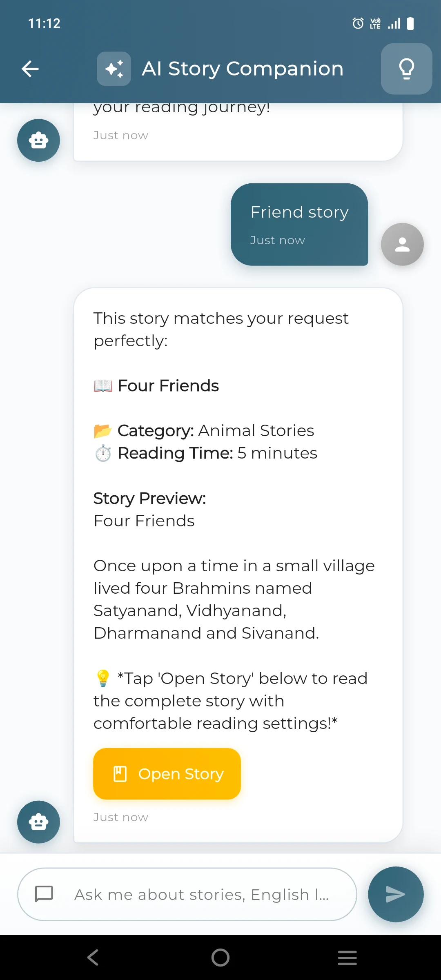Tap the battery icon in status bar
Viewport: 441px width, 980px height.
(x=411, y=23)
